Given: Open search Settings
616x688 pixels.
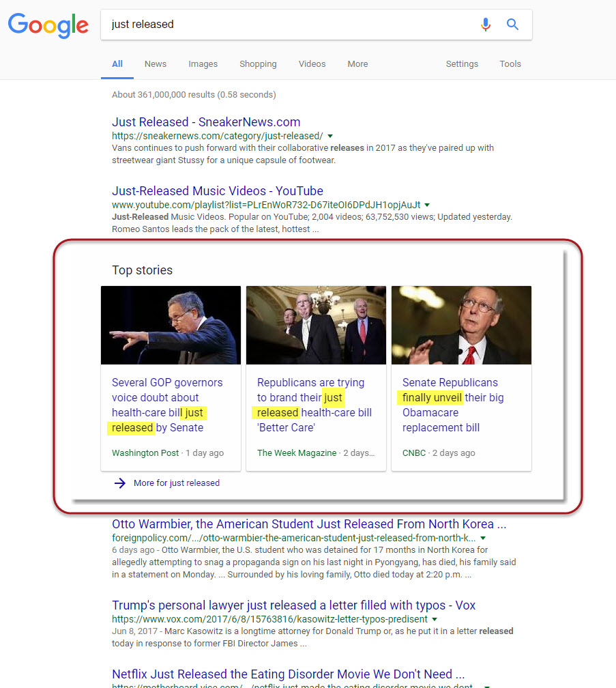Looking at the screenshot, I should click(462, 64).
